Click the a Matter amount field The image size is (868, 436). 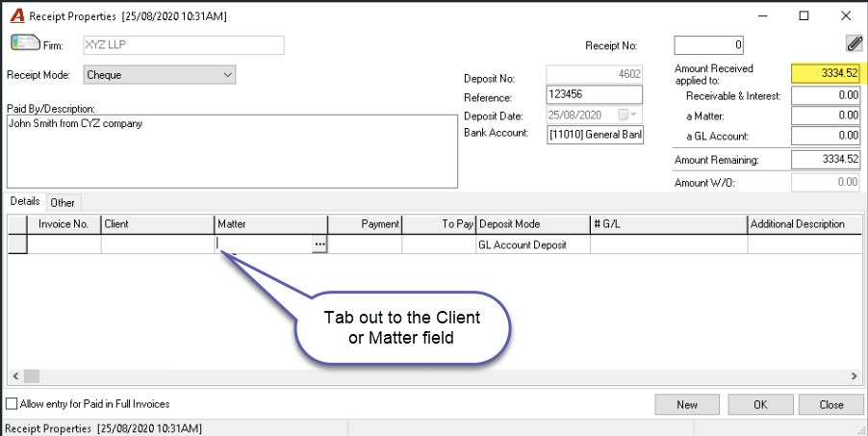[x=826, y=115]
